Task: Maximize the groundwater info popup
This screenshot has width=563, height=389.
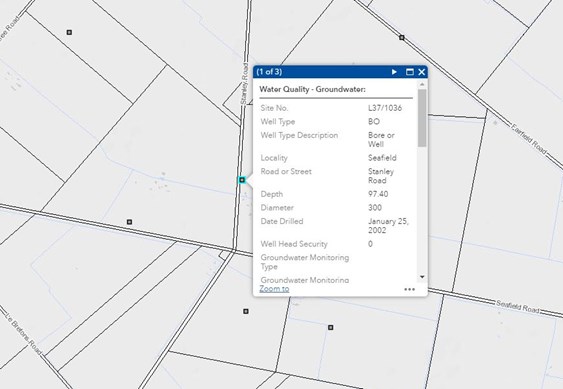Action: 410,72
